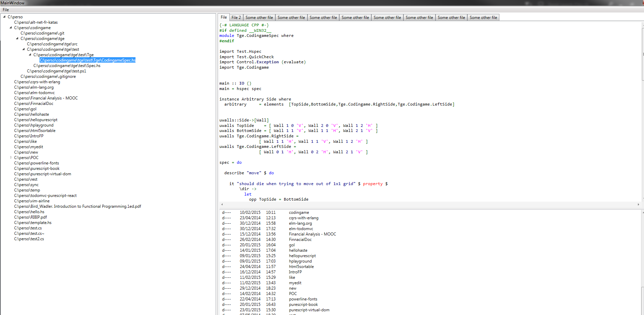This screenshot has width=644, height=315.
Task: Select C:\perso\test2.cs file
Action: (x=29, y=239)
